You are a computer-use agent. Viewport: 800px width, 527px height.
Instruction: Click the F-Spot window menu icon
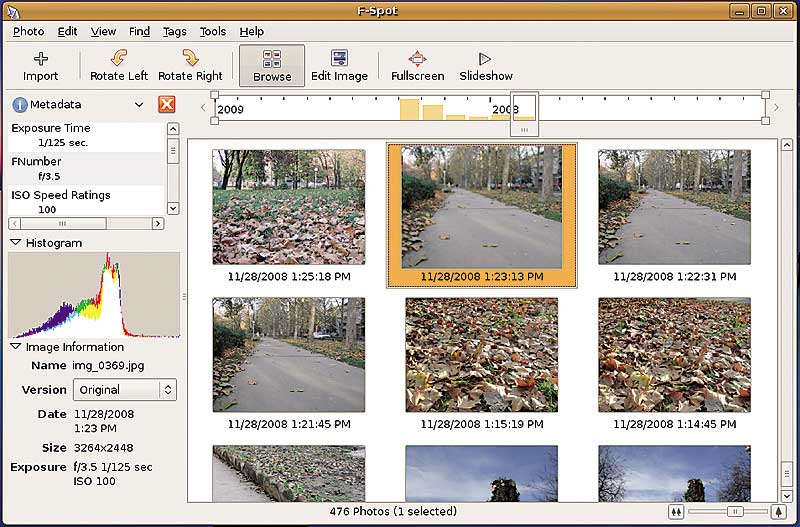point(11,11)
